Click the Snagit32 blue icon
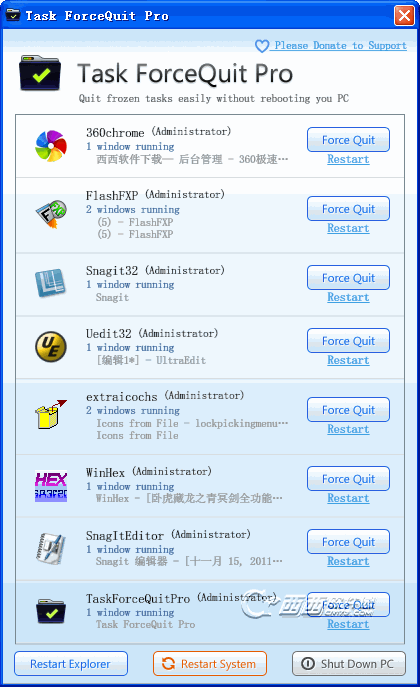This screenshot has width=420, height=687. pos(50,283)
